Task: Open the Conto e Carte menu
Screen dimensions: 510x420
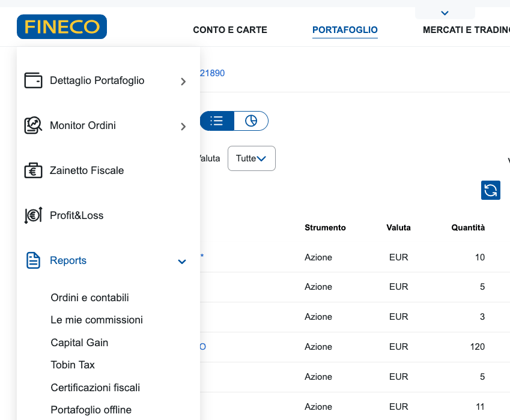Action: [x=230, y=30]
